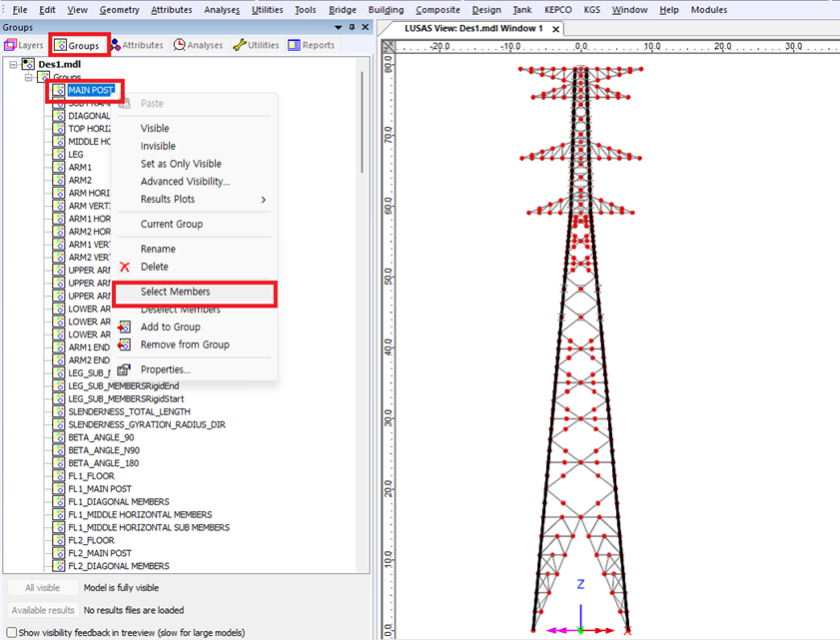
Task: Click the MAIN POST group icon
Action: coord(59,90)
